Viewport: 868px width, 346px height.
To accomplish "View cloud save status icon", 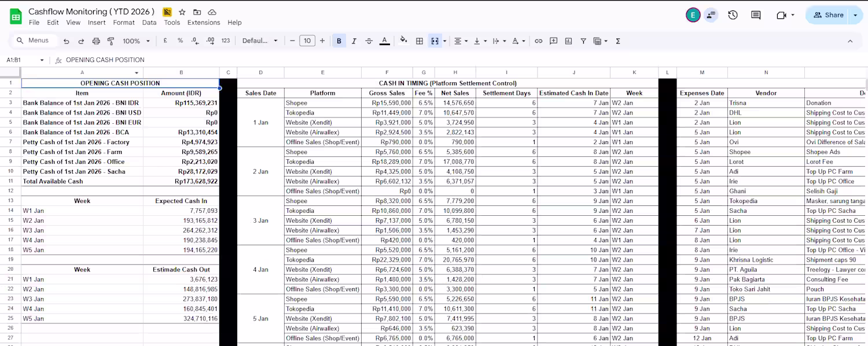I will (x=212, y=12).
